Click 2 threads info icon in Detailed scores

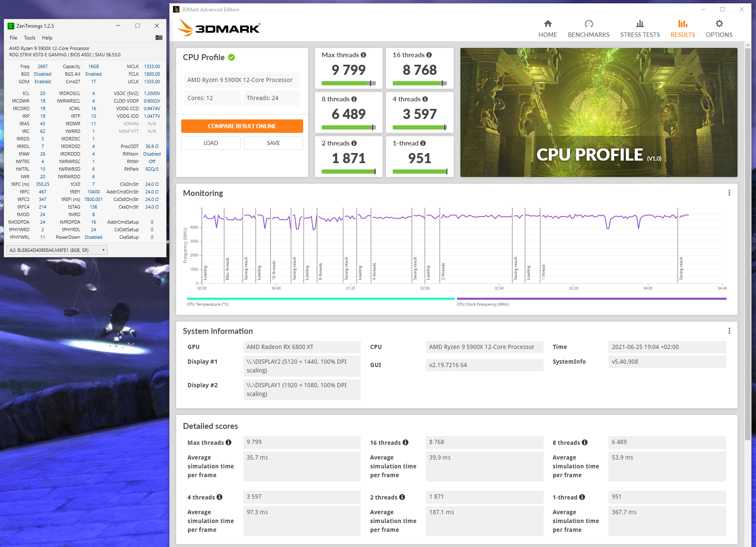(x=402, y=497)
